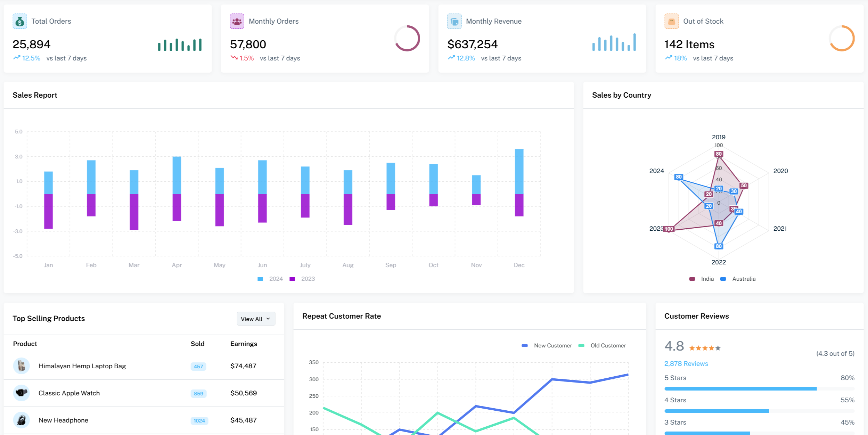
Task: Click the 457 sold badge
Action: (x=198, y=367)
